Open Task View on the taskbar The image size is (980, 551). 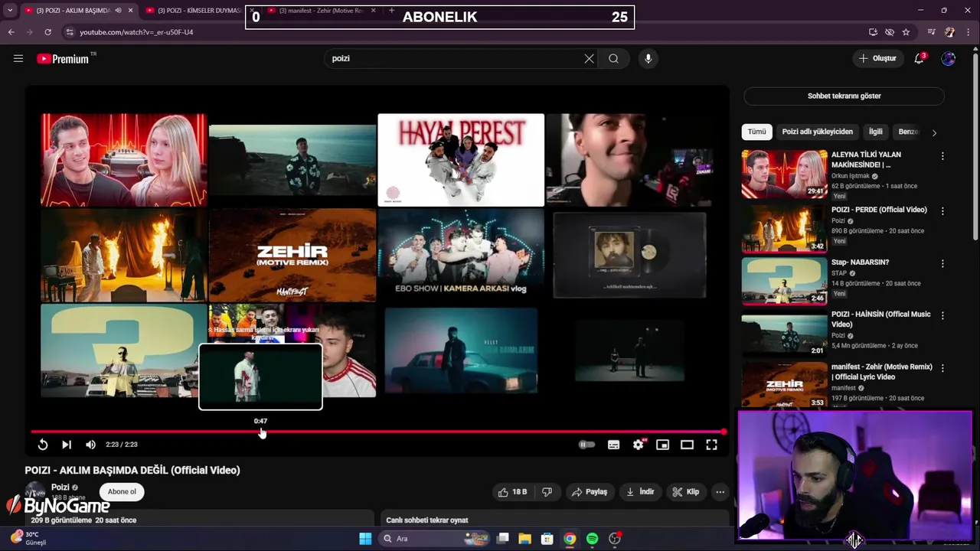click(503, 539)
